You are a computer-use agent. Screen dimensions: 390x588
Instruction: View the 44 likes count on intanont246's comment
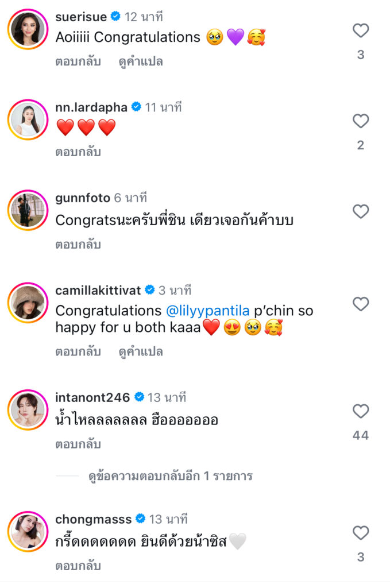[360, 436]
